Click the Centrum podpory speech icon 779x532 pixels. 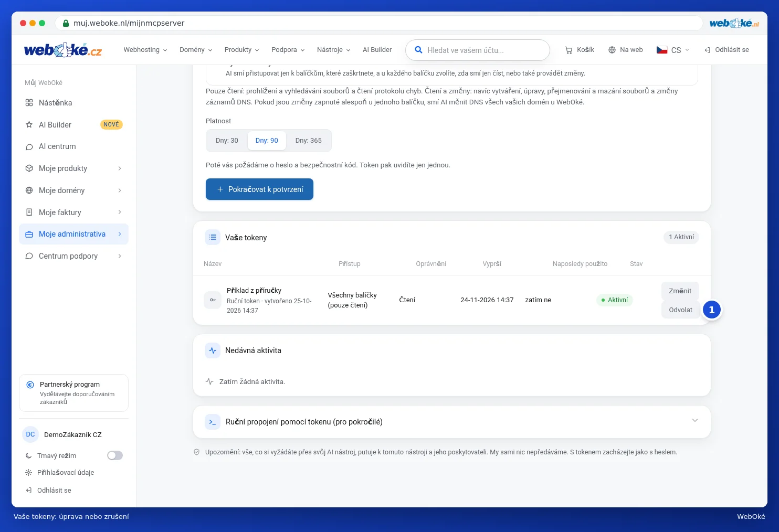(29, 256)
